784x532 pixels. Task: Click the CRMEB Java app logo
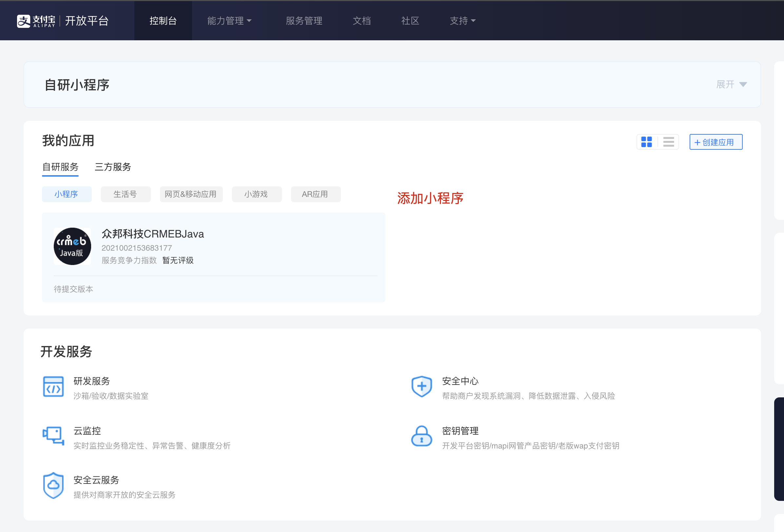coord(72,246)
